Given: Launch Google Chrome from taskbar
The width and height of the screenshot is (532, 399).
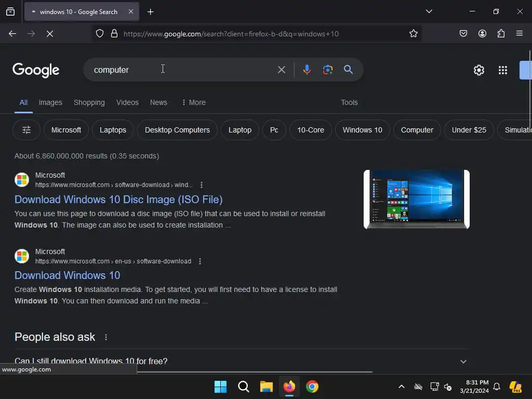Looking at the screenshot, I should coord(312,387).
